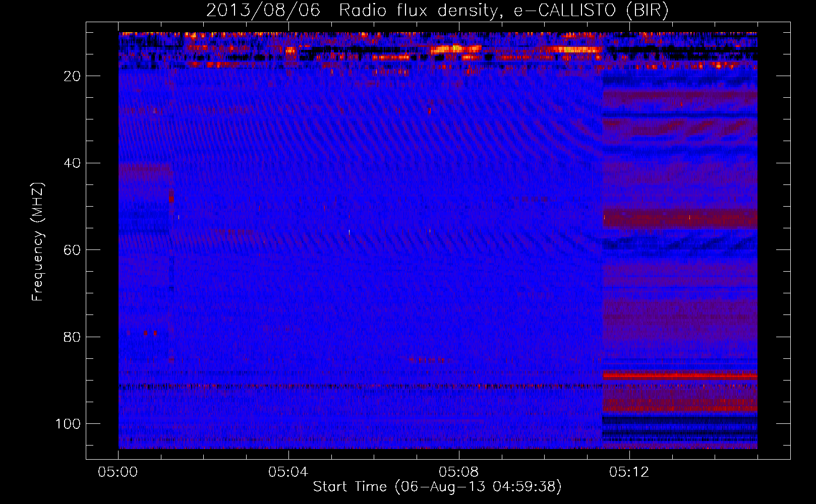816x504 pixels.
Task: Click the 20 frequency tick label
Action: pyautogui.click(x=73, y=76)
